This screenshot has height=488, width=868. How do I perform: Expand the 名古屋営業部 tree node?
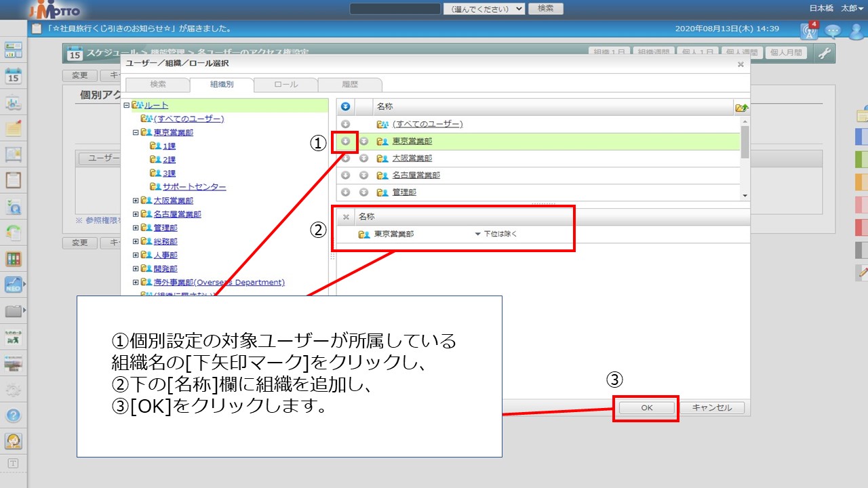136,214
